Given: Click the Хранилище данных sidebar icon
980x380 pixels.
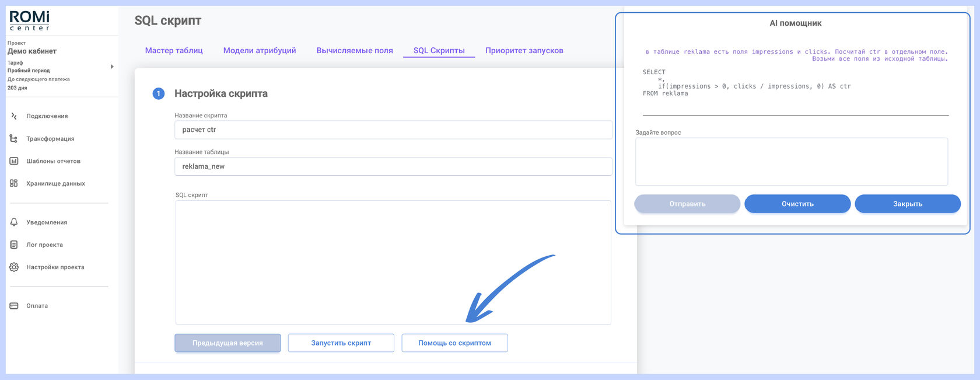Looking at the screenshot, I should [x=14, y=183].
